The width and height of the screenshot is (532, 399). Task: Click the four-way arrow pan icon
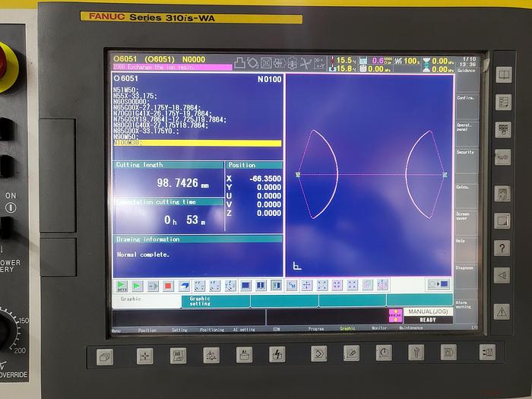coord(306,286)
